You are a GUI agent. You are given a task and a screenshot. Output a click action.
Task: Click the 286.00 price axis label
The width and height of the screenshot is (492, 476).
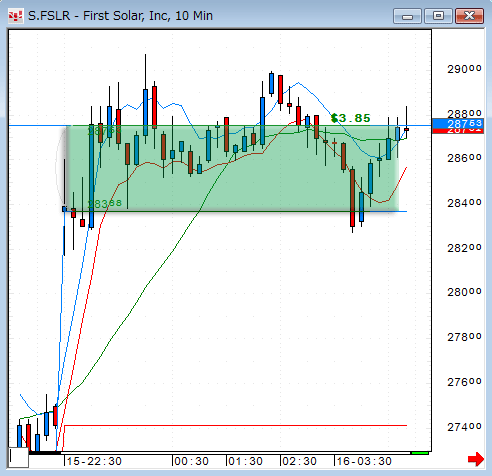point(464,158)
